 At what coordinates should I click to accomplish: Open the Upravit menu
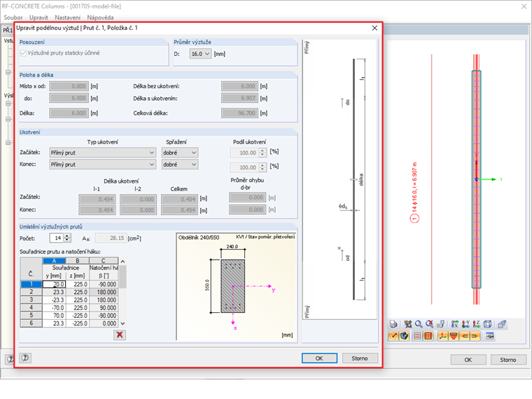coord(38,17)
